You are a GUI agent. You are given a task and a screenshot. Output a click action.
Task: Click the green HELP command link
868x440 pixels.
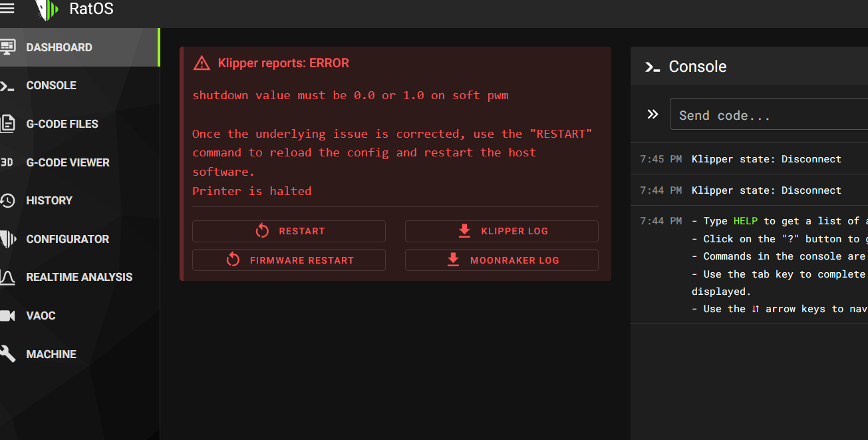(x=746, y=221)
